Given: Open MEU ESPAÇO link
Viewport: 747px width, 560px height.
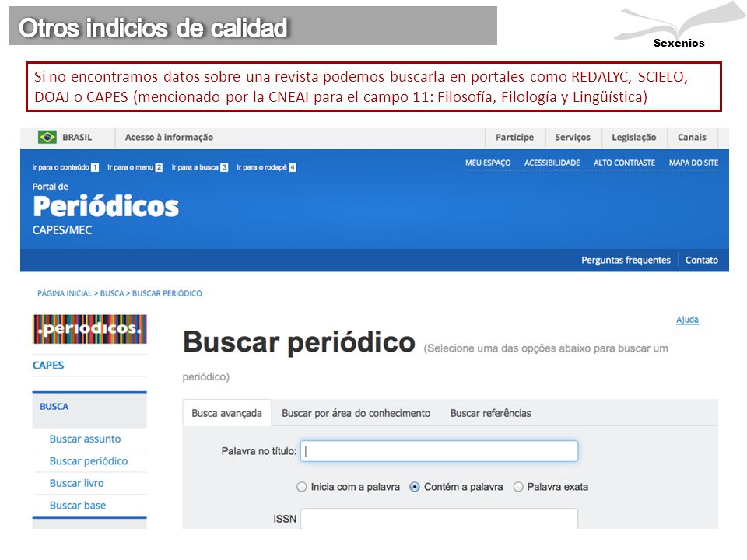Looking at the screenshot, I should pyautogui.click(x=488, y=163).
